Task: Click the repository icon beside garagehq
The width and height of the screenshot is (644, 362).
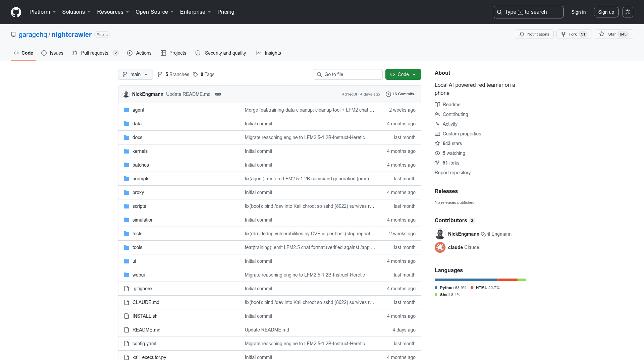Action: (13, 35)
